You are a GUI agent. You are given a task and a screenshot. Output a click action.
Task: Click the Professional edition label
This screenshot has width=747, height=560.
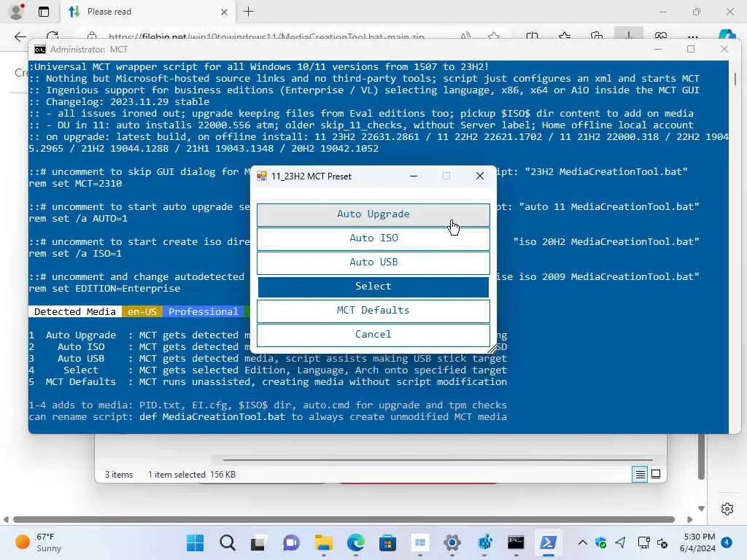[x=204, y=312]
